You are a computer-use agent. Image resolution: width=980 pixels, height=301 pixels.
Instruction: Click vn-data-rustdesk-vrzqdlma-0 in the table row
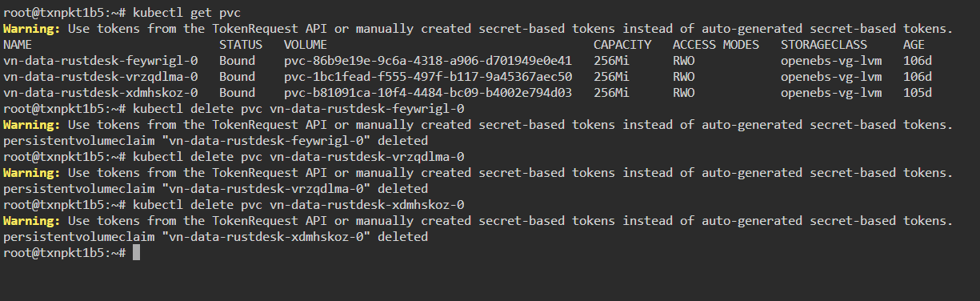click(x=100, y=76)
